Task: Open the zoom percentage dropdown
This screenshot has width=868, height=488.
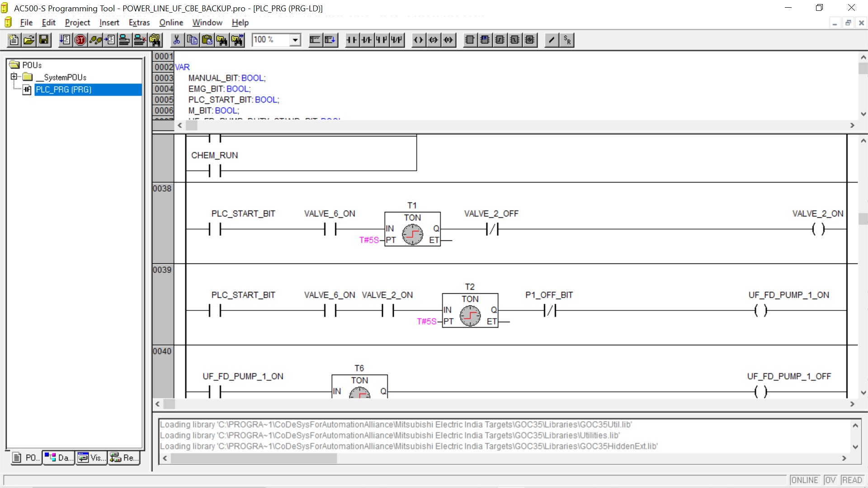Action: [295, 40]
